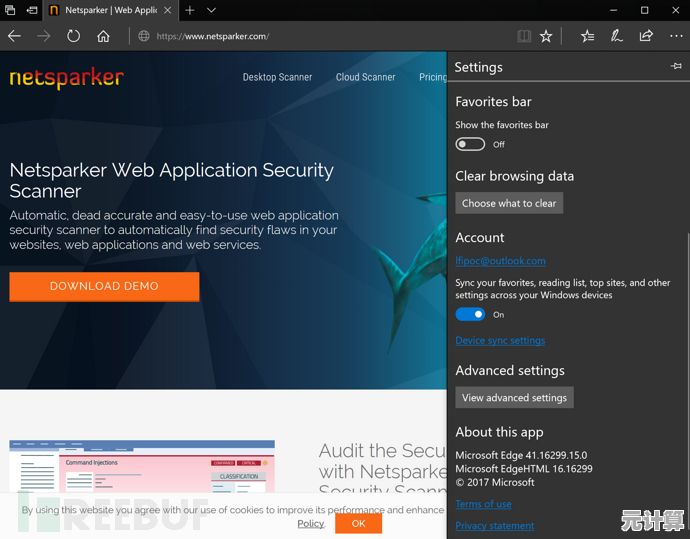Refresh the current page
This screenshot has height=539, width=690.
(x=73, y=36)
